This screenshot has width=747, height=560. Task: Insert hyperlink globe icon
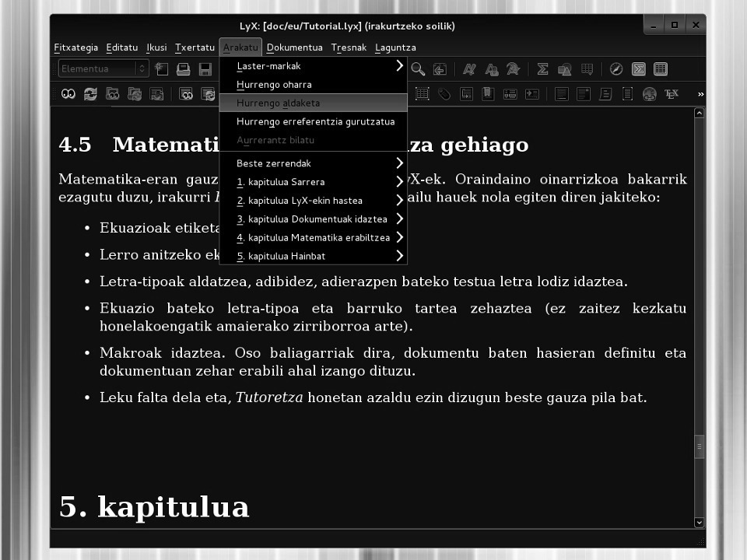click(x=649, y=94)
